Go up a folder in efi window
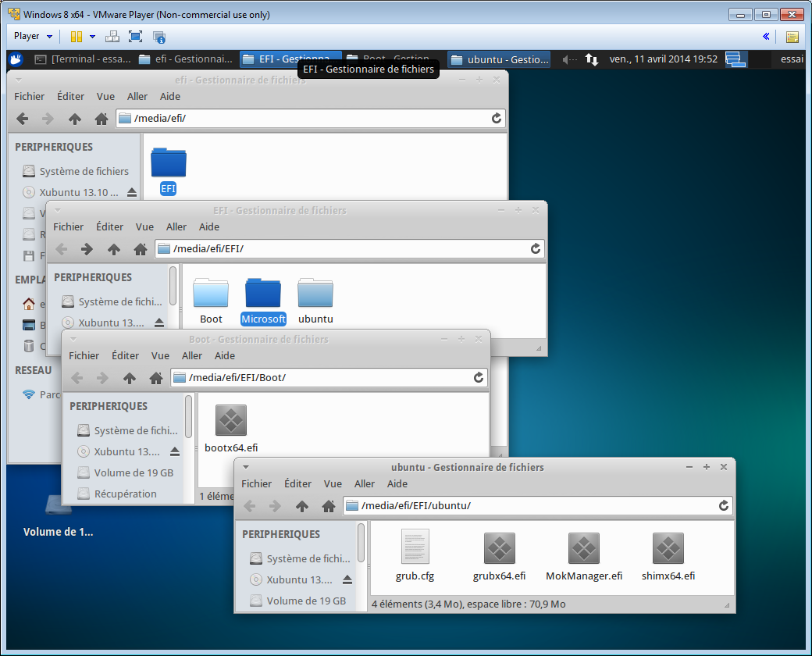The width and height of the screenshot is (812, 656). 75,119
